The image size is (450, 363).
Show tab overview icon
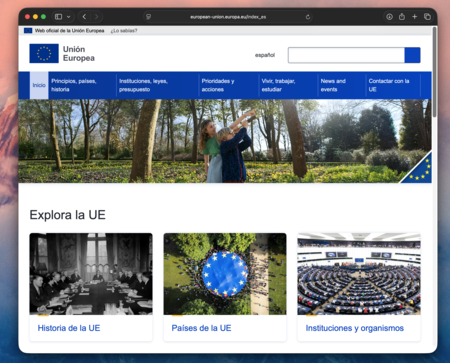[427, 17]
